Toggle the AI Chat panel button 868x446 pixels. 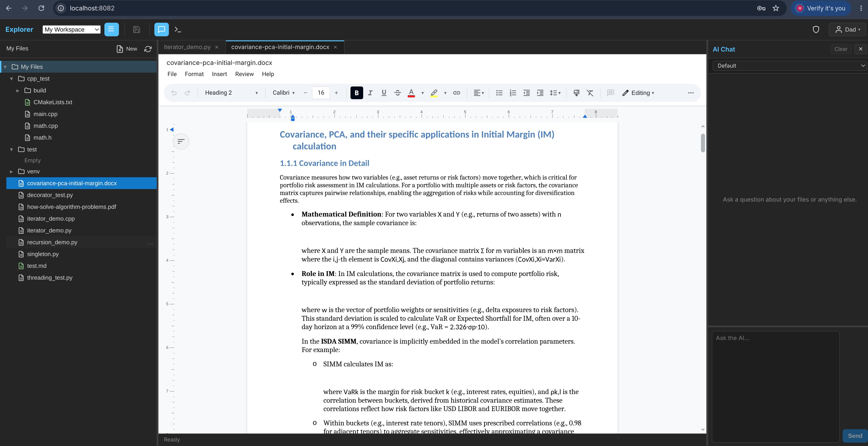click(x=161, y=29)
